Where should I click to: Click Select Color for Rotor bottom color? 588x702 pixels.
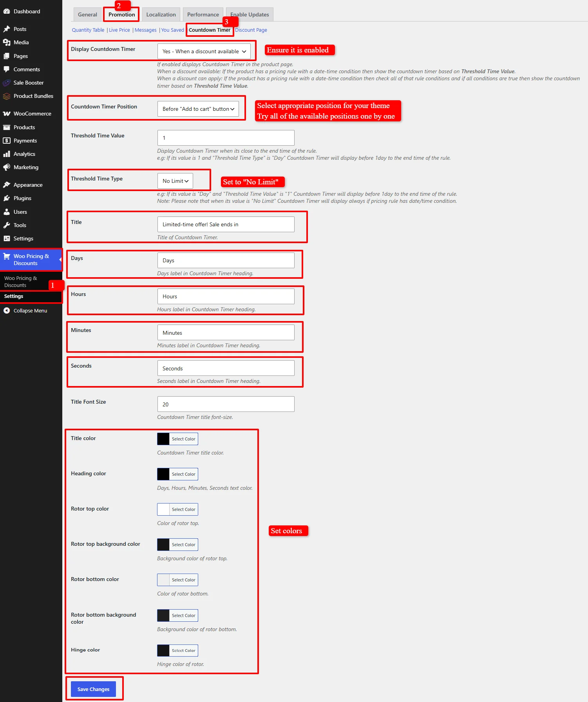pos(184,580)
